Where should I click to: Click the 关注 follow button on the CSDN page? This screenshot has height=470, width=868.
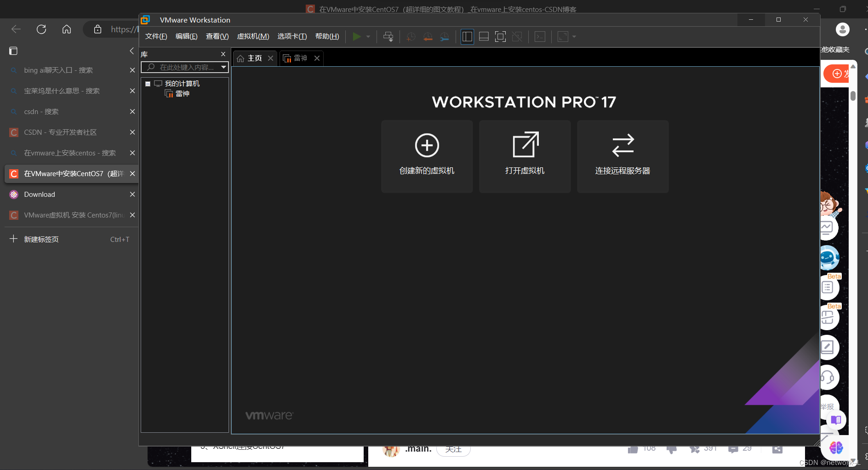pyautogui.click(x=453, y=450)
